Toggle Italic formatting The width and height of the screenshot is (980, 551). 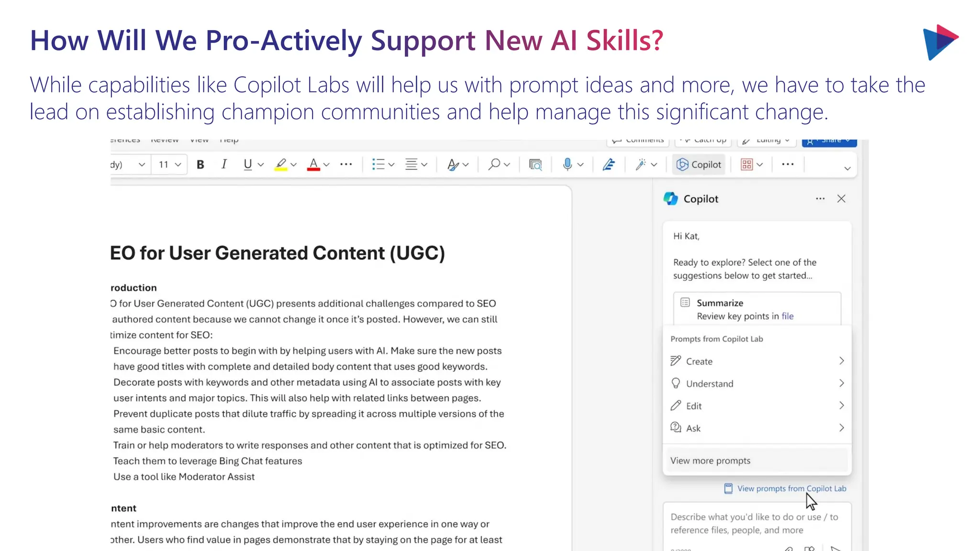(x=223, y=165)
